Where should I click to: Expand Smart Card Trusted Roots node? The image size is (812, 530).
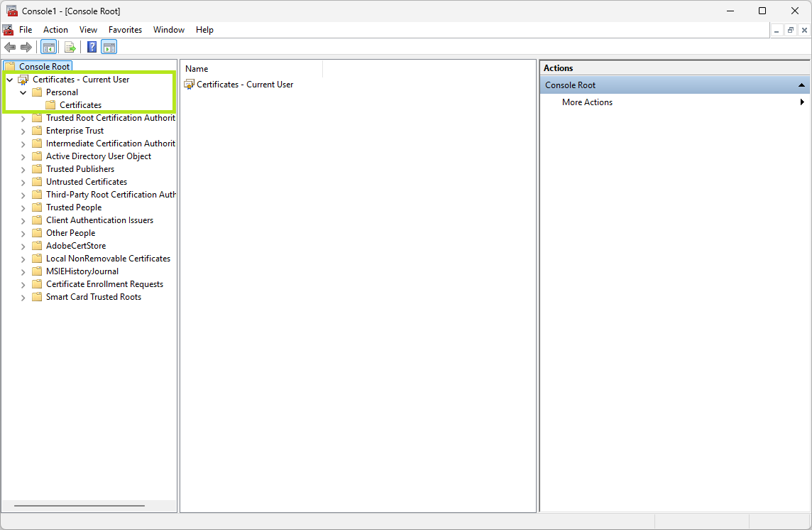[23, 297]
